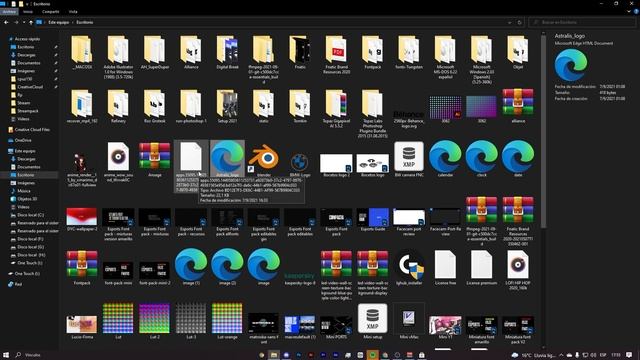640x360 pixels.
Task: Click the Buscar en Escritorio search field
Action: tap(582, 22)
